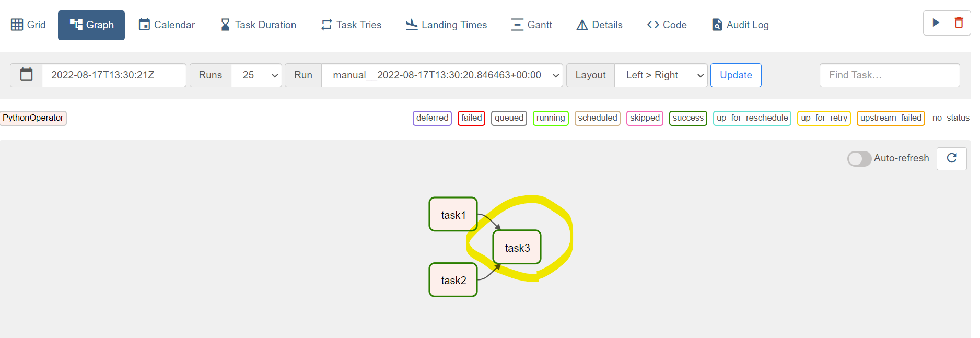Click the upstream_failed status legend
980x338 pixels.
click(x=891, y=118)
